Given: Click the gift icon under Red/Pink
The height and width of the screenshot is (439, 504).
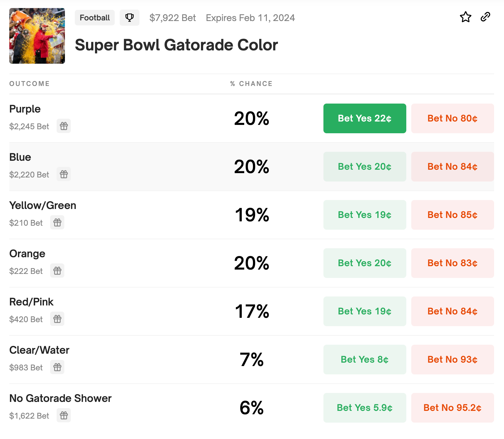Looking at the screenshot, I should pyautogui.click(x=57, y=319).
